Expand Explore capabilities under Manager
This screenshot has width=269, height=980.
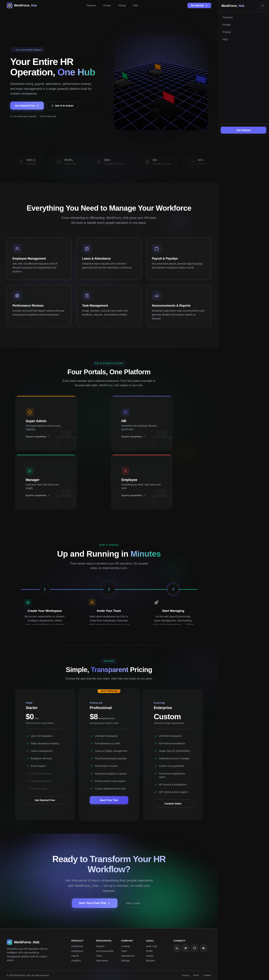[x=38, y=495]
